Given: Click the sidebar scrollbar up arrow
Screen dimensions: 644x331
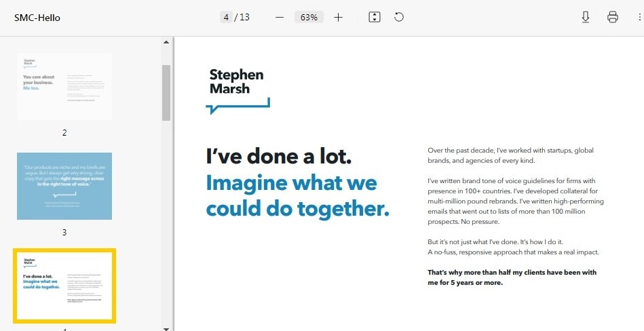Looking at the screenshot, I should coord(166,43).
